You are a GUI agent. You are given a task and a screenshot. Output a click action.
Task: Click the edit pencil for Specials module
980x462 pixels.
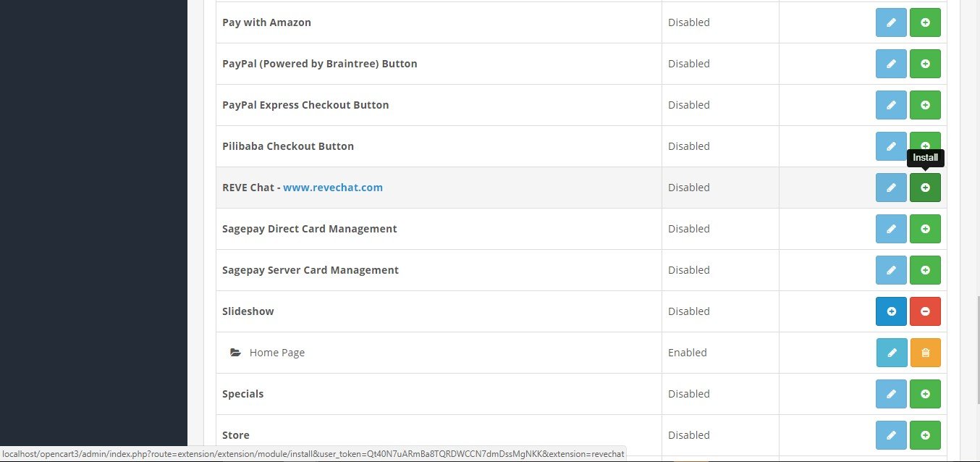(x=891, y=394)
